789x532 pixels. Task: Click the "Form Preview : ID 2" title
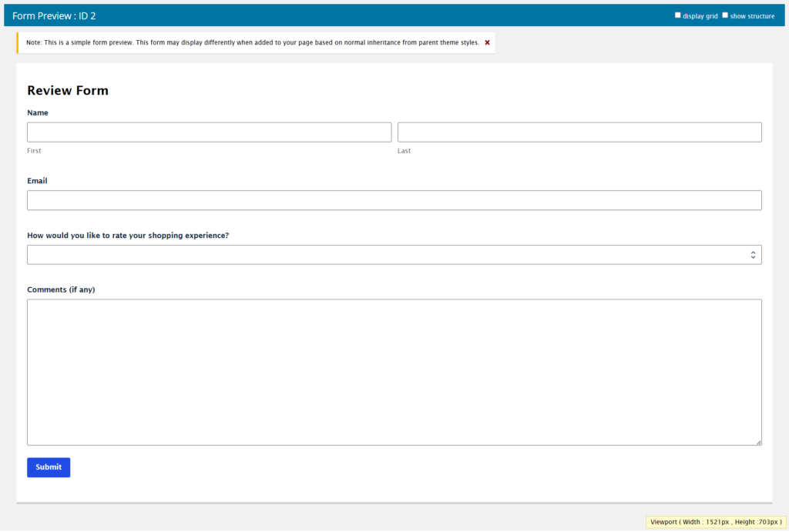(54, 15)
